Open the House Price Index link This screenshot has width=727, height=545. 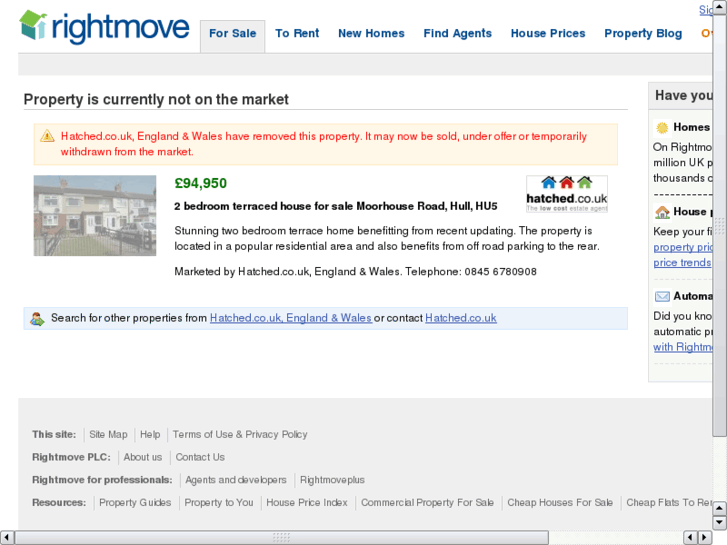[x=307, y=503]
